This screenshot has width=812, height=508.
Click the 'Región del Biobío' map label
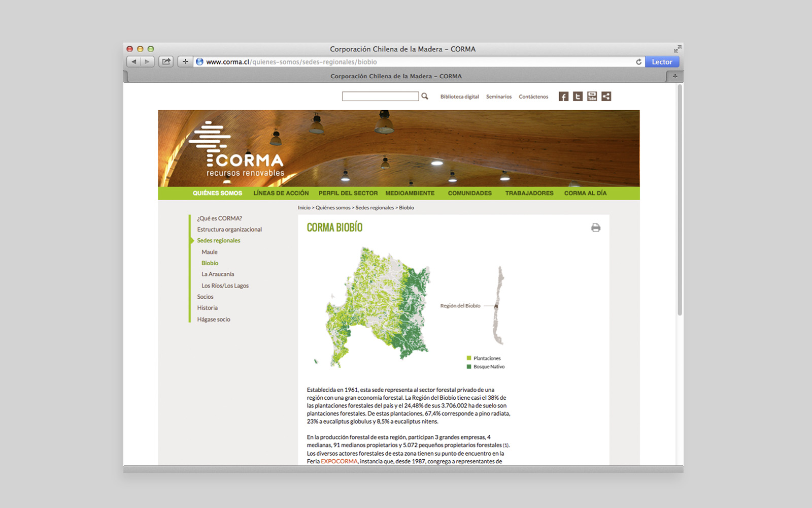point(460,306)
